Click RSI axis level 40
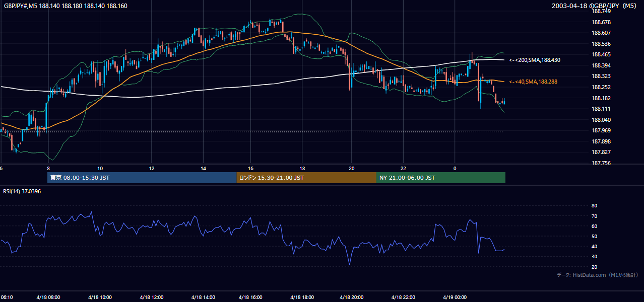Image resolution: width=644 pixels, height=302 pixels. click(x=594, y=246)
